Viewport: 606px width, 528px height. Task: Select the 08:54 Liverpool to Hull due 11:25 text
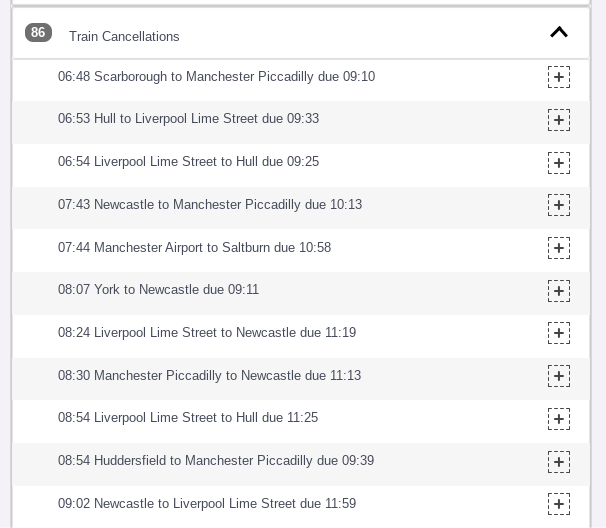coord(188,417)
